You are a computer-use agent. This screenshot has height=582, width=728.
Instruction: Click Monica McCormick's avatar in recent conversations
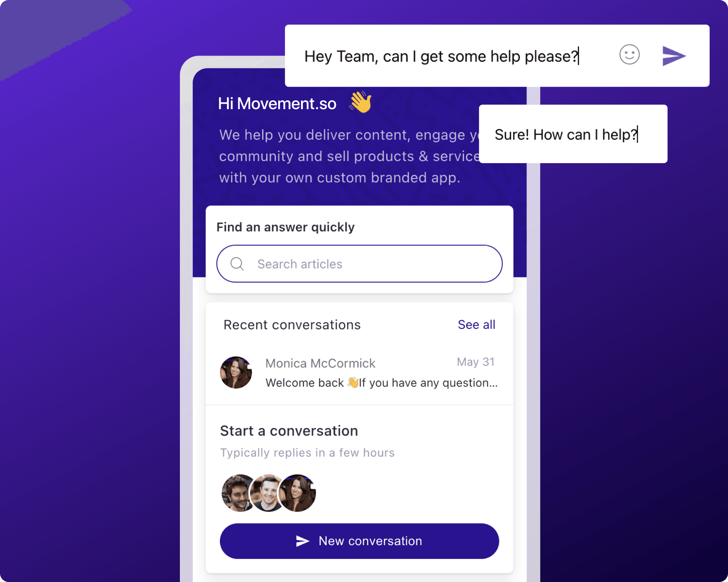pyautogui.click(x=236, y=372)
